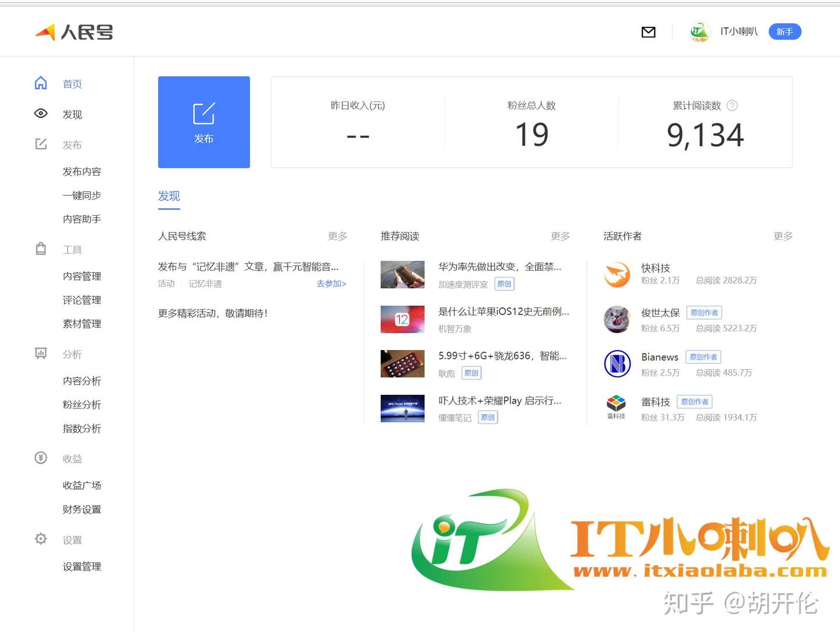Click the 俊世太保 author avatar
This screenshot has width=840, height=637.
pyautogui.click(x=617, y=320)
